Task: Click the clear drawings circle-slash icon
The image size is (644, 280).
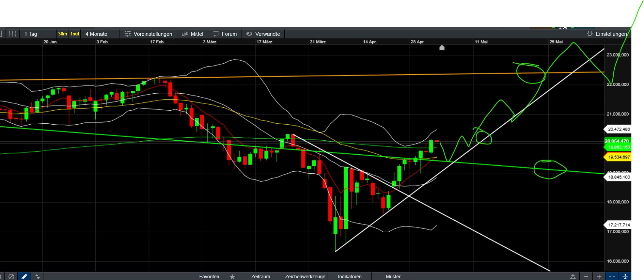Action: [11, 276]
